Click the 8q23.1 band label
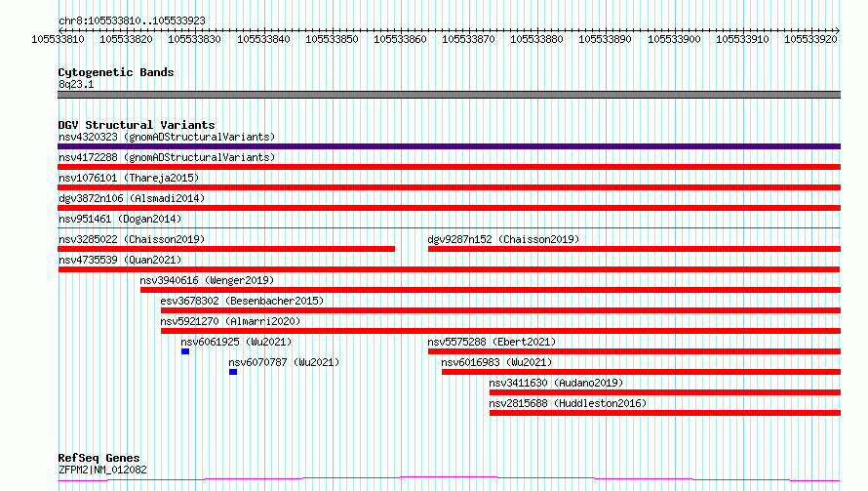868x491 pixels. click(x=76, y=84)
